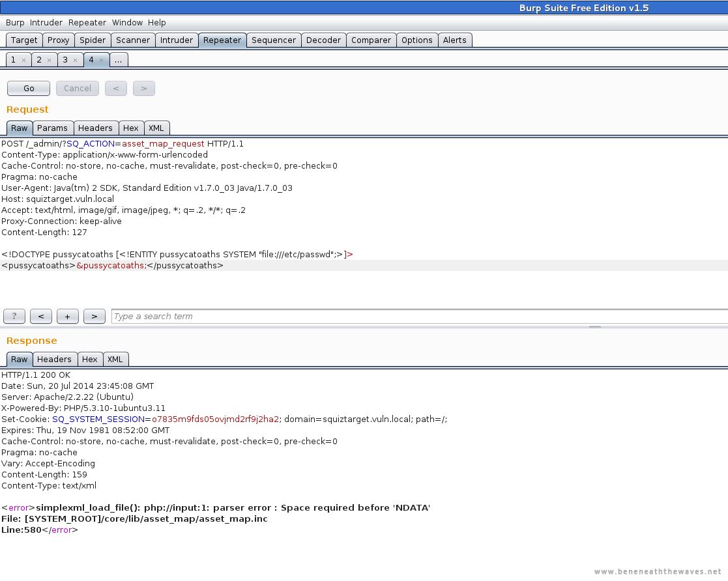Open the Burp menu
The height and width of the screenshot is (581, 728).
(x=15, y=22)
